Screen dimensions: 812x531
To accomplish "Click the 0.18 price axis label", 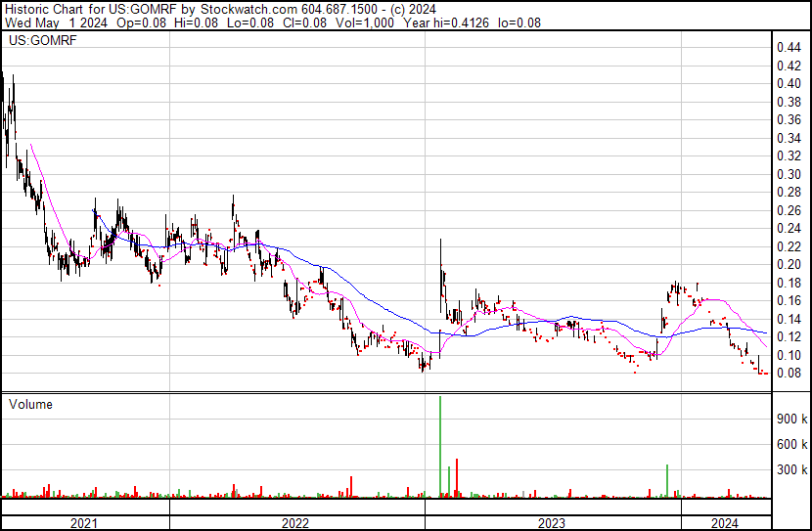I will [789, 283].
